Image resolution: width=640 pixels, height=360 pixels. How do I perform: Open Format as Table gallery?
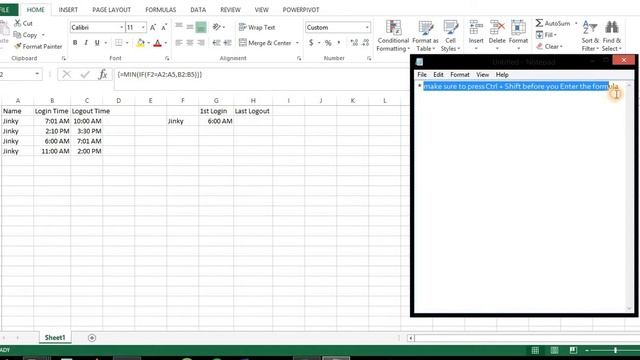[425, 36]
